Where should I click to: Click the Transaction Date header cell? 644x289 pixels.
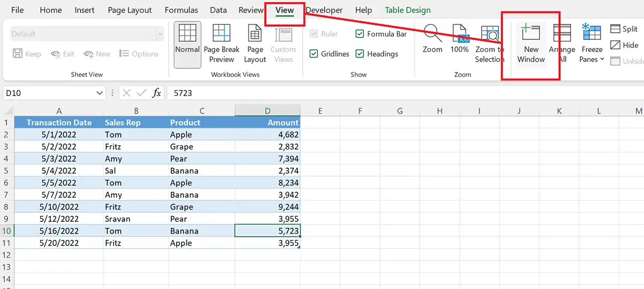pos(58,122)
